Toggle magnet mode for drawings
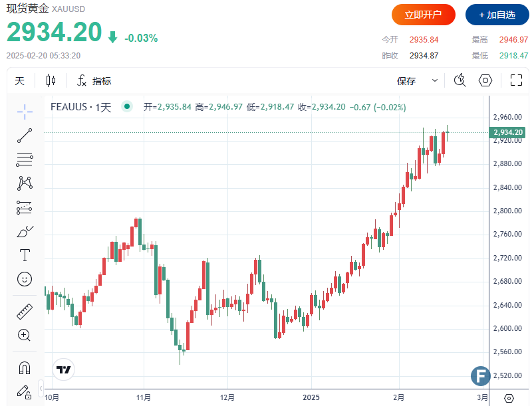The width and height of the screenshot is (532, 406). (25, 367)
